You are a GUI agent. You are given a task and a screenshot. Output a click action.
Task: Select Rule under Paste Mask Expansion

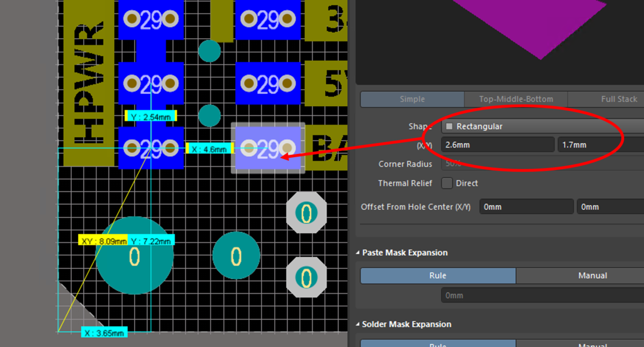[x=438, y=276]
